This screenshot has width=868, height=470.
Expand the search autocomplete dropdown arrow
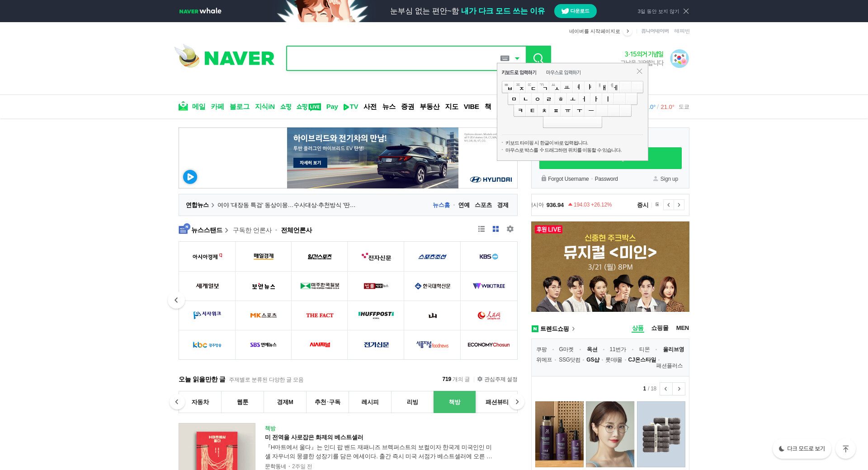pos(517,58)
